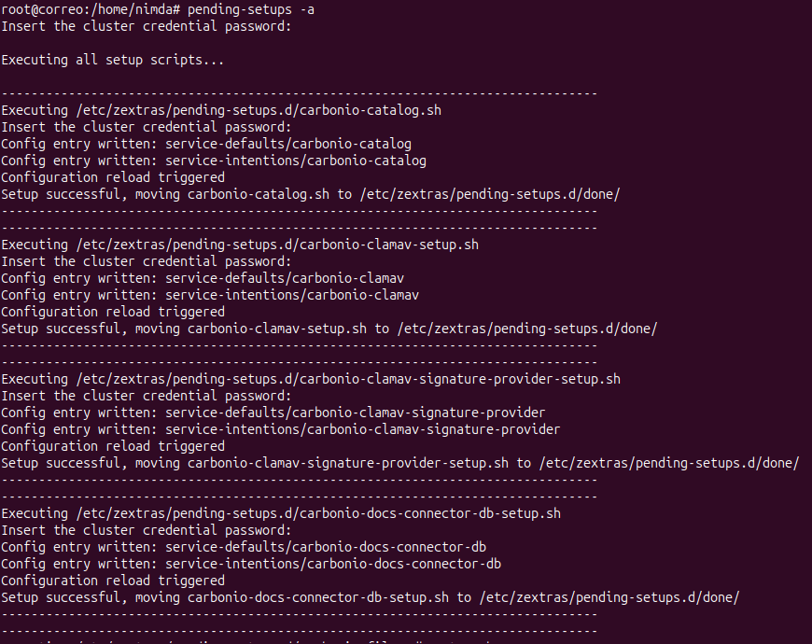
Task: Click the Executing carbonio-catalog.sh script path line
Action: (221, 110)
